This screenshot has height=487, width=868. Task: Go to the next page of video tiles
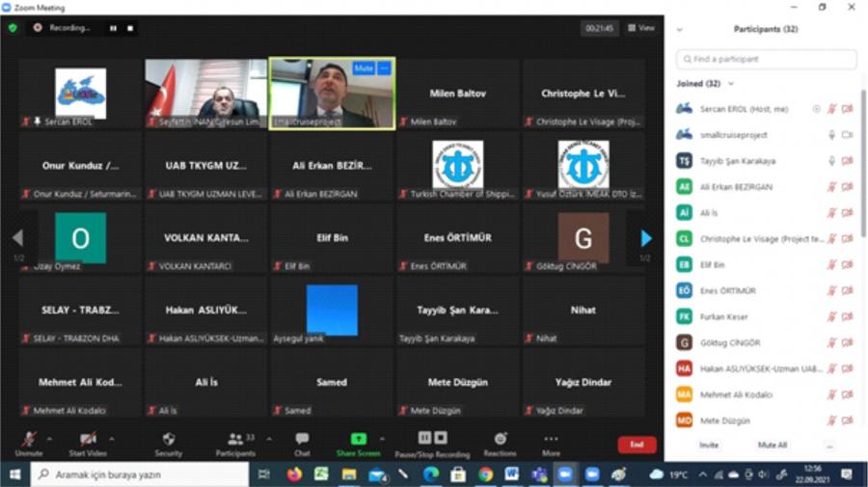[x=645, y=238]
